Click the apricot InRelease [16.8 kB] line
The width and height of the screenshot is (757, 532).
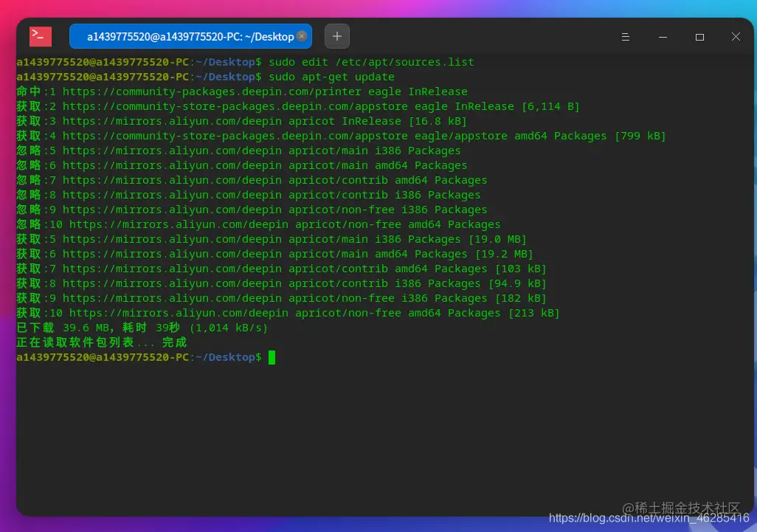point(241,121)
